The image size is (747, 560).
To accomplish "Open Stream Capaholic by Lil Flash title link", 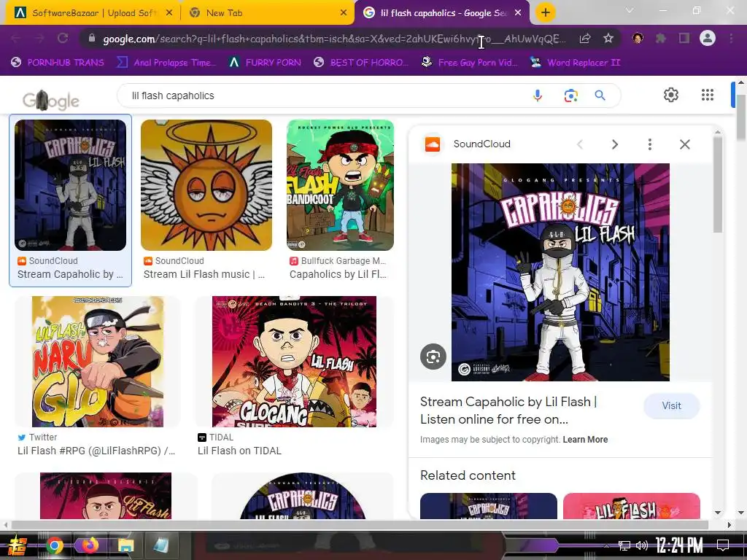I will point(508,411).
